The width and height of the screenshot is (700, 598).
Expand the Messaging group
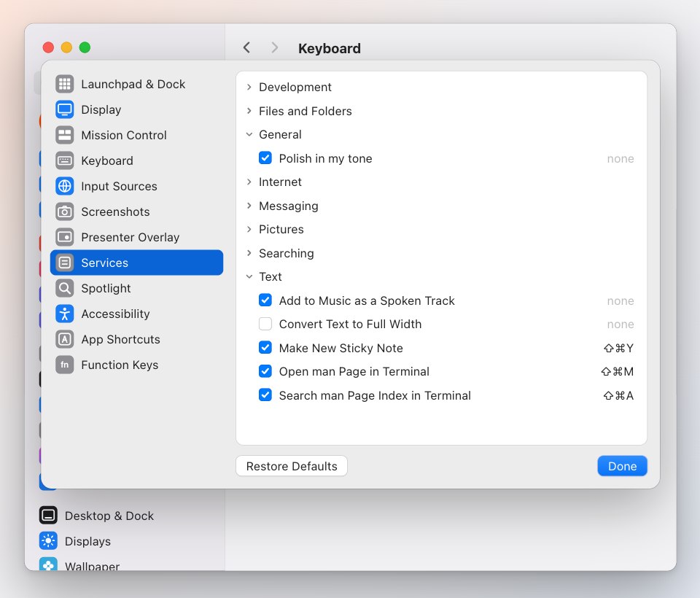click(x=249, y=206)
